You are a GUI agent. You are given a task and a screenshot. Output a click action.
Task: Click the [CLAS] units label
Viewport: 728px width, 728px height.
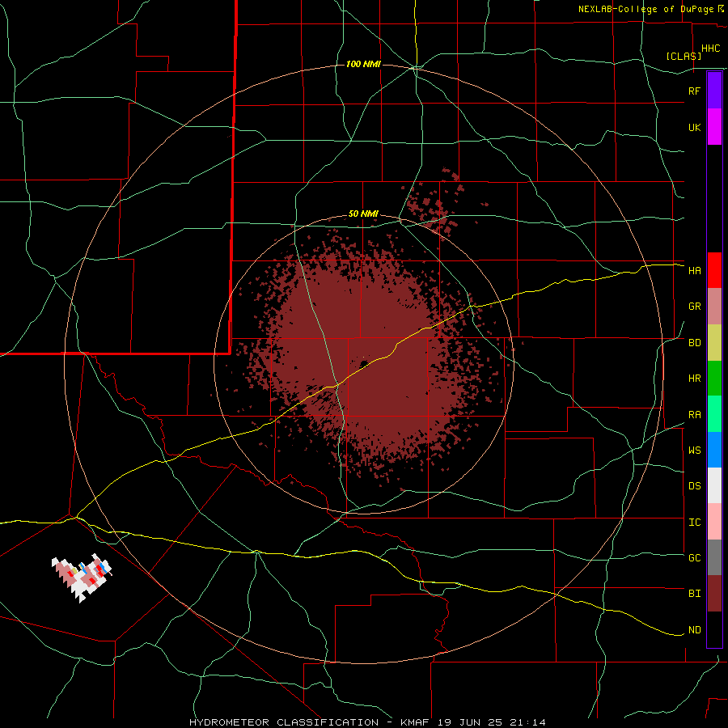pyautogui.click(x=684, y=56)
